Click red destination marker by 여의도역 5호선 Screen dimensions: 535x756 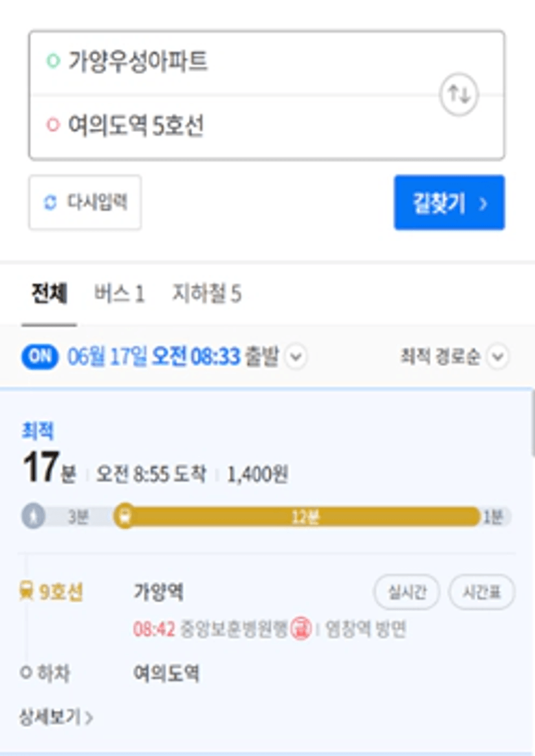point(52,125)
